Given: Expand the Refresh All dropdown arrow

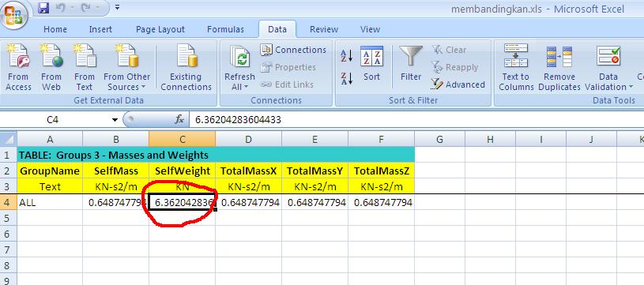Looking at the screenshot, I should click(x=246, y=87).
